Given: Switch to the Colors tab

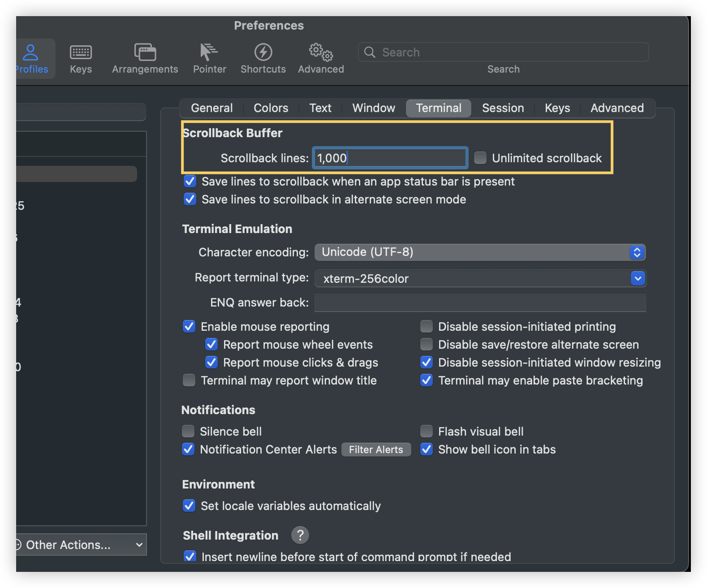Looking at the screenshot, I should point(271,108).
